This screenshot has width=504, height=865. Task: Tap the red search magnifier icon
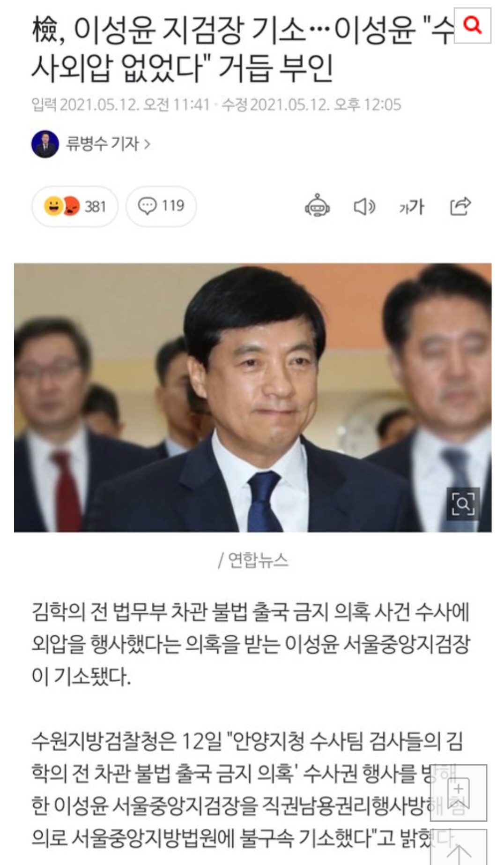tap(472, 25)
